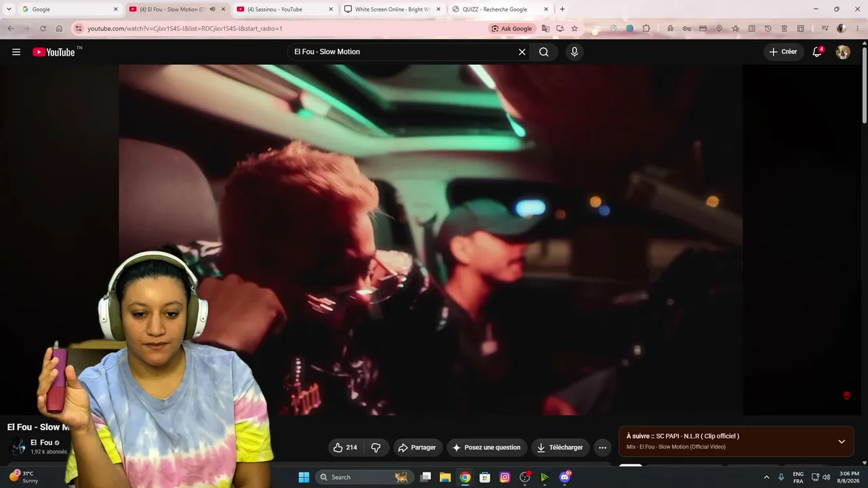Like the video with thumbs up

pos(345,447)
